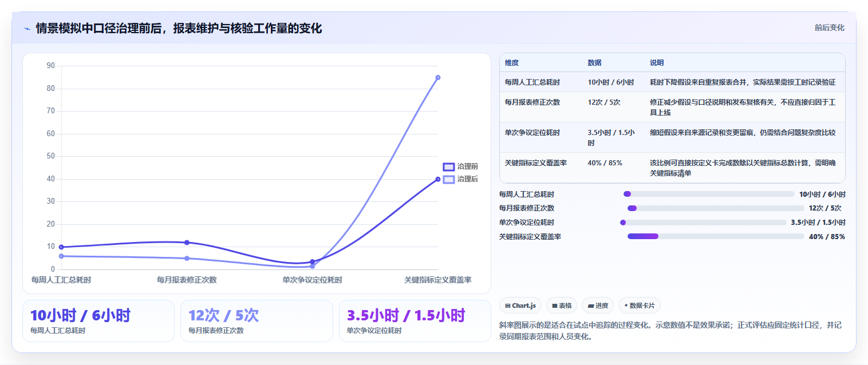868x365 pixels.
Task: Click the dashboard title 情景模拟中口径治理前后
Action: [179, 28]
